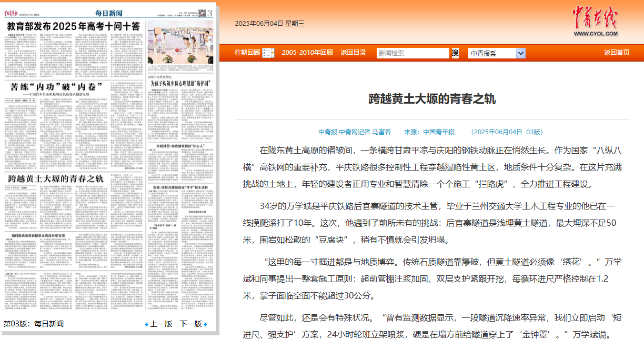
Task: Click the 搜 search icon button
Action: pyautogui.click(x=455, y=53)
